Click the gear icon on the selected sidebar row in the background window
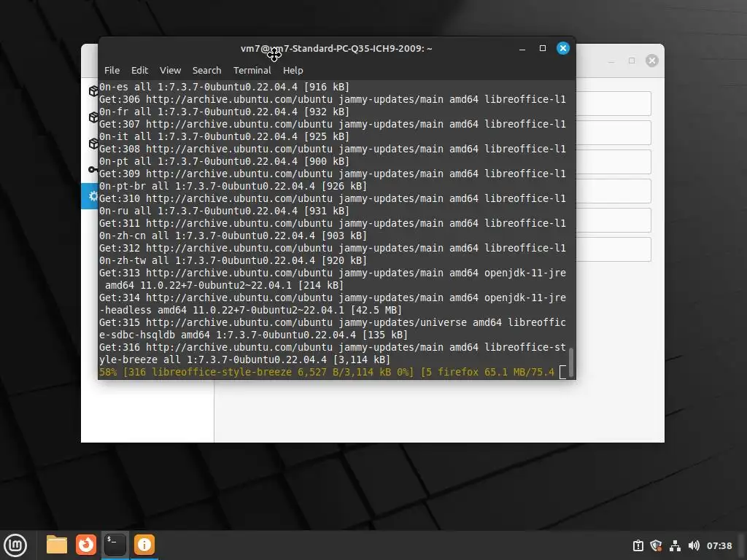The image size is (747, 560). coord(93,196)
